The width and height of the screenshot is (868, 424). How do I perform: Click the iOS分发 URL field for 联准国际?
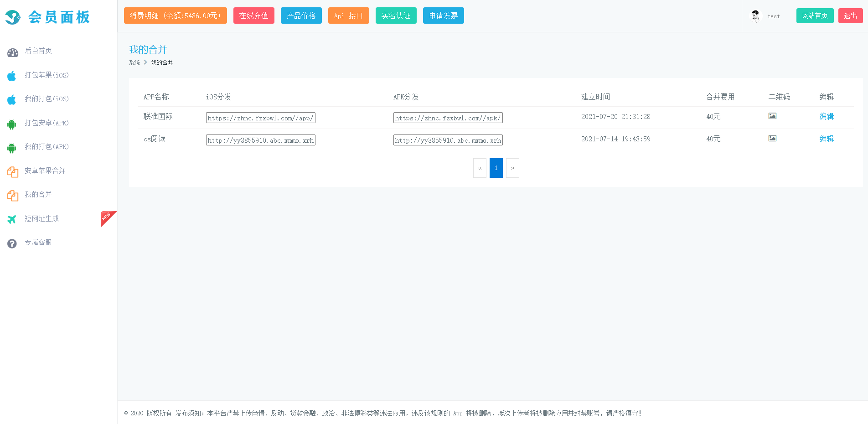click(260, 118)
